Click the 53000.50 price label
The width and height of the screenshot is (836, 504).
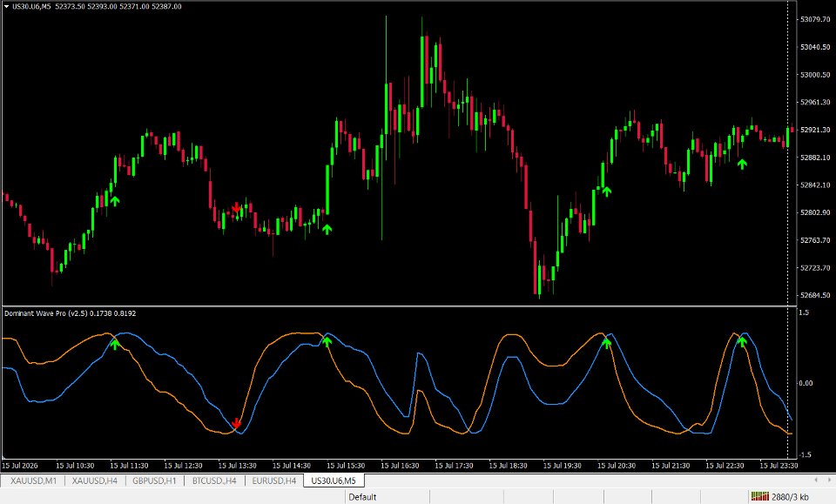point(815,75)
